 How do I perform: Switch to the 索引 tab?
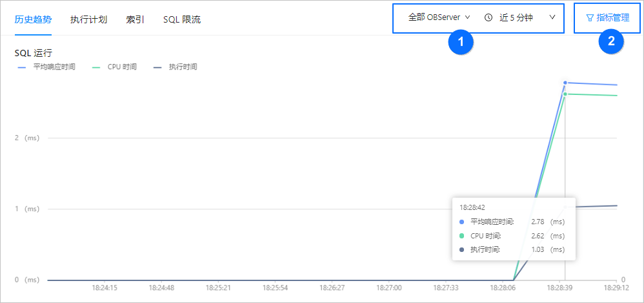click(135, 20)
